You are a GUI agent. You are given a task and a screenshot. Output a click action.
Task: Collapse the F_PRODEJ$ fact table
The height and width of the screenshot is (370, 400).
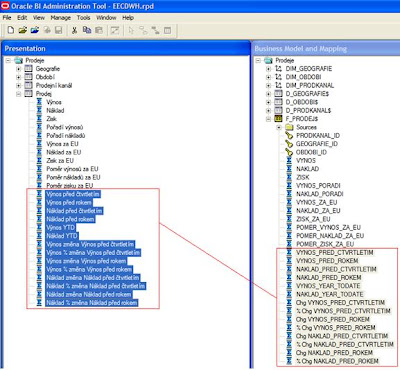(x=269, y=119)
